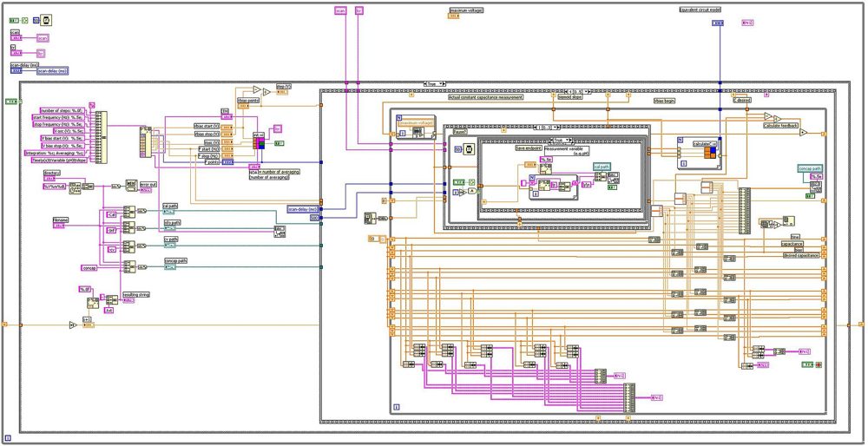Click scan-delay (ms) local variable near top-left
The width and height of the screenshot is (868, 446).
[53, 71]
